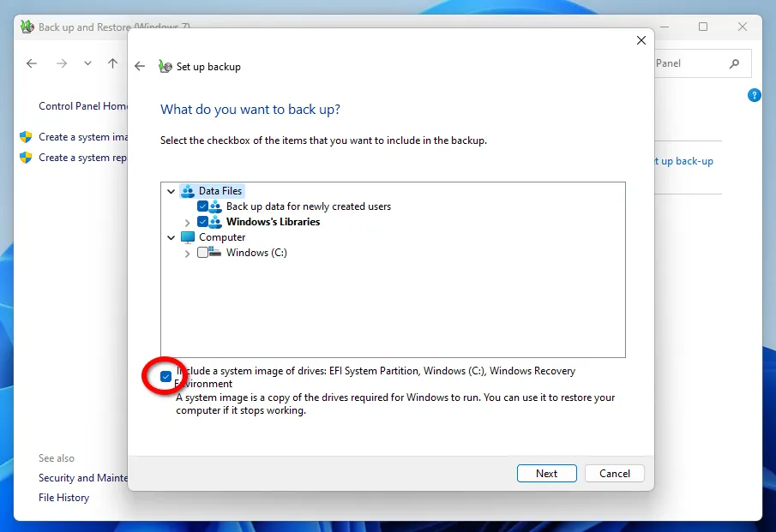Image resolution: width=776 pixels, height=532 pixels.
Task: Expand the Windows (C:) drive node
Action: [x=187, y=253]
